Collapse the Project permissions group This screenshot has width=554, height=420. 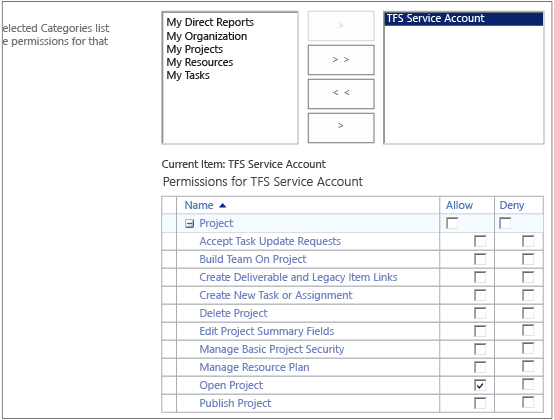[190, 224]
